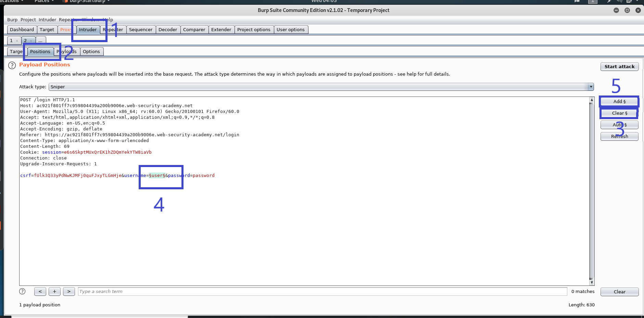This screenshot has height=318, width=644.
Task: Click the csrf token value in the request body
Action: 78,176
